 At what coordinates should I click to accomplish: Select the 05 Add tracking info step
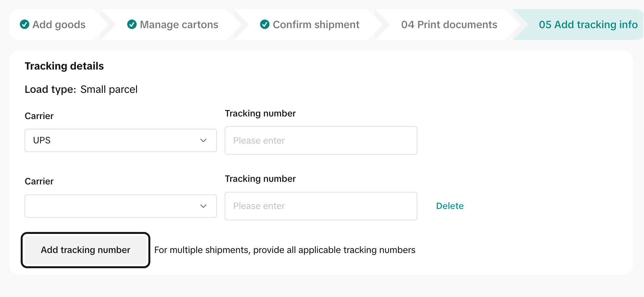[x=588, y=25]
